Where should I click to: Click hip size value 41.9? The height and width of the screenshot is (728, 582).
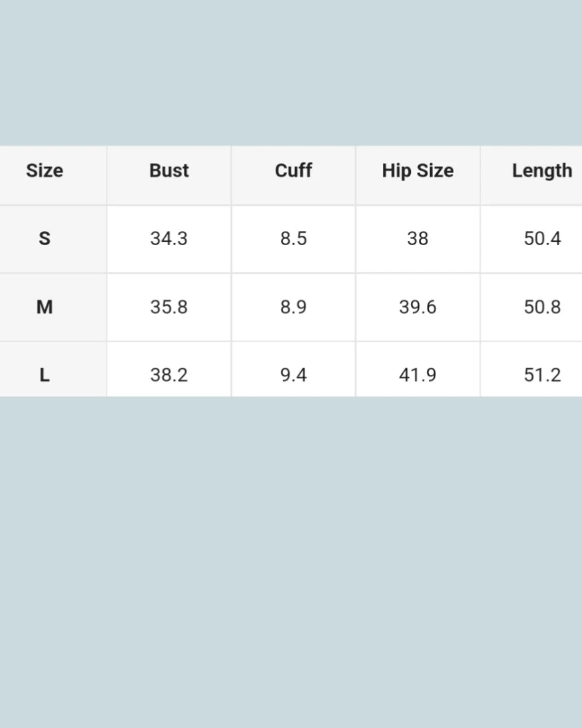pyautogui.click(x=418, y=375)
